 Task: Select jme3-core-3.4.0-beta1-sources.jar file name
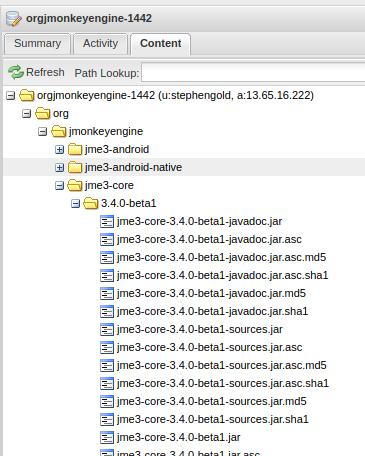click(x=200, y=329)
